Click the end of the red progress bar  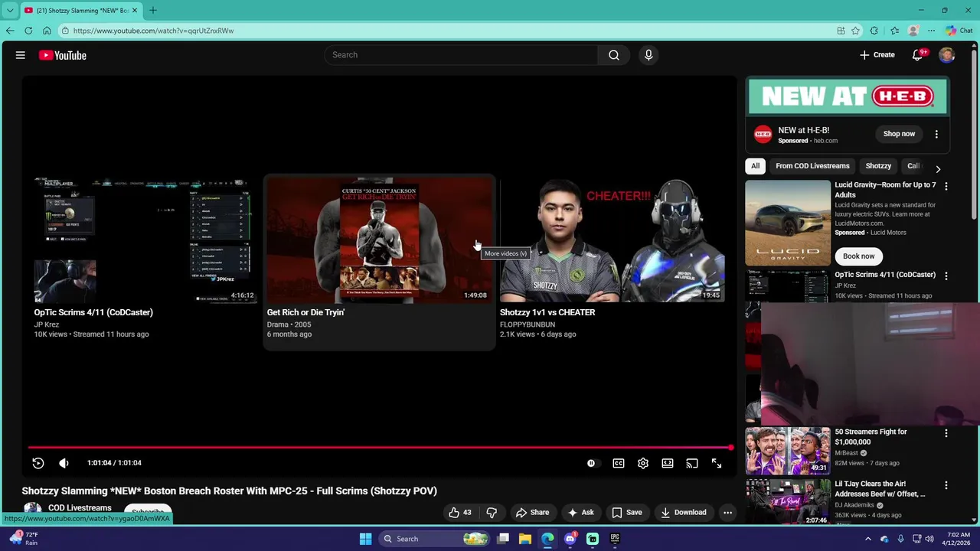tap(730, 448)
